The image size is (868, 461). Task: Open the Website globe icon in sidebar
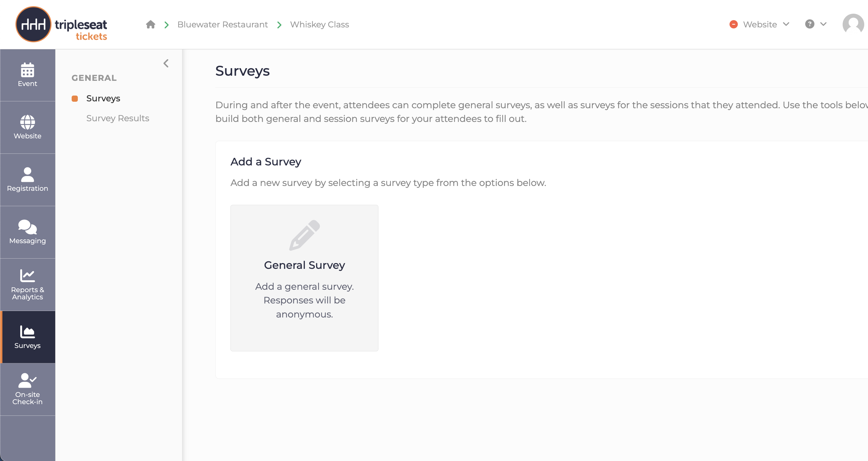tap(27, 122)
